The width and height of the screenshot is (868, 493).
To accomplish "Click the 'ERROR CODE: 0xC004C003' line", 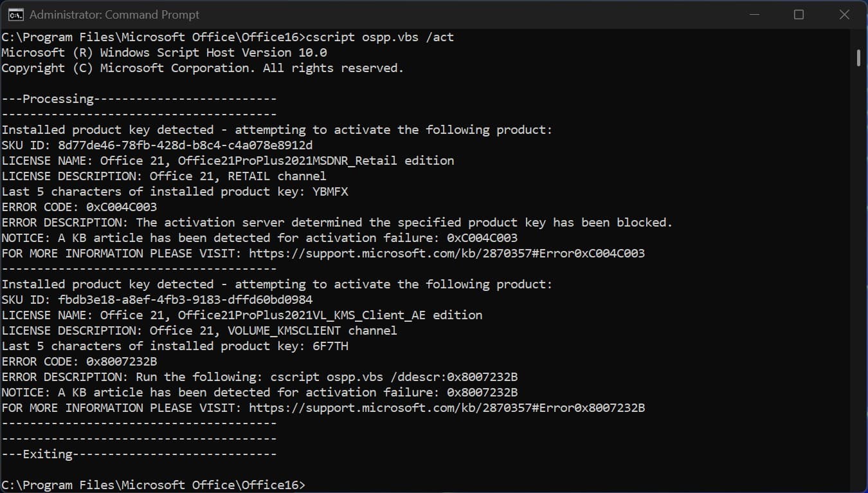I will coord(79,207).
